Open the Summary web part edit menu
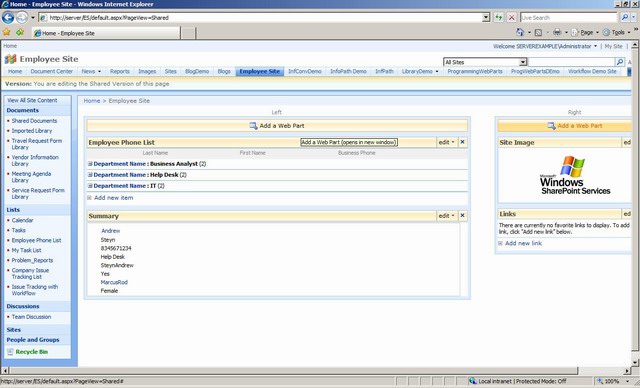The image size is (640, 388). (447, 215)
